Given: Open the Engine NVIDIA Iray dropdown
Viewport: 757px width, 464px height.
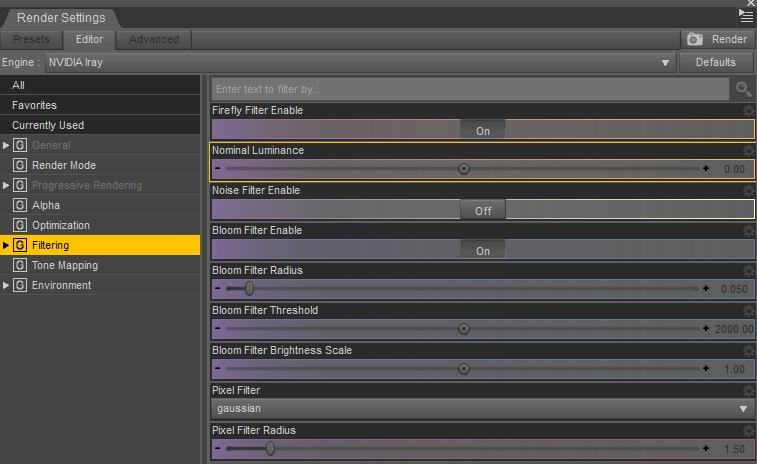Looking at the screenshot, I should (361, 62).
